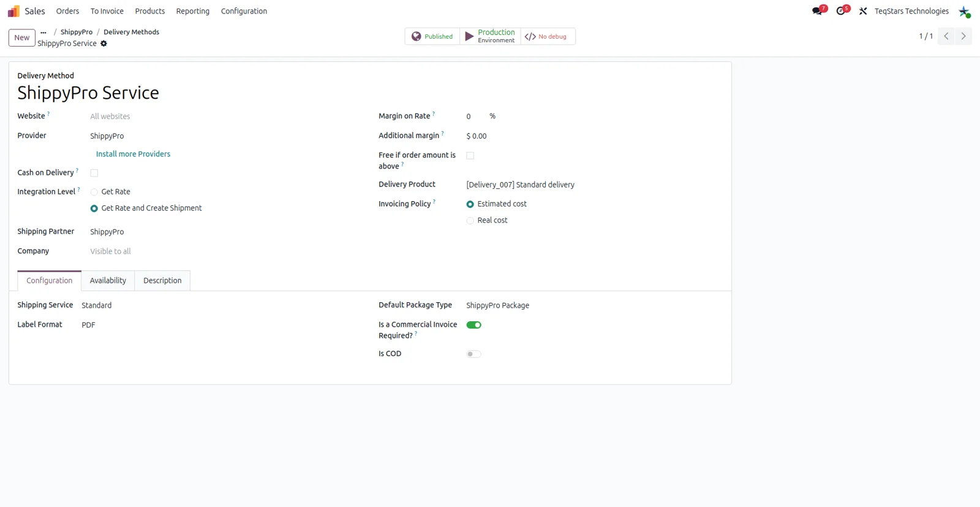The width and height of the screenshot is (980, 507).
Task: Toggle the Production Environment button
Action: tap(490, 36)
